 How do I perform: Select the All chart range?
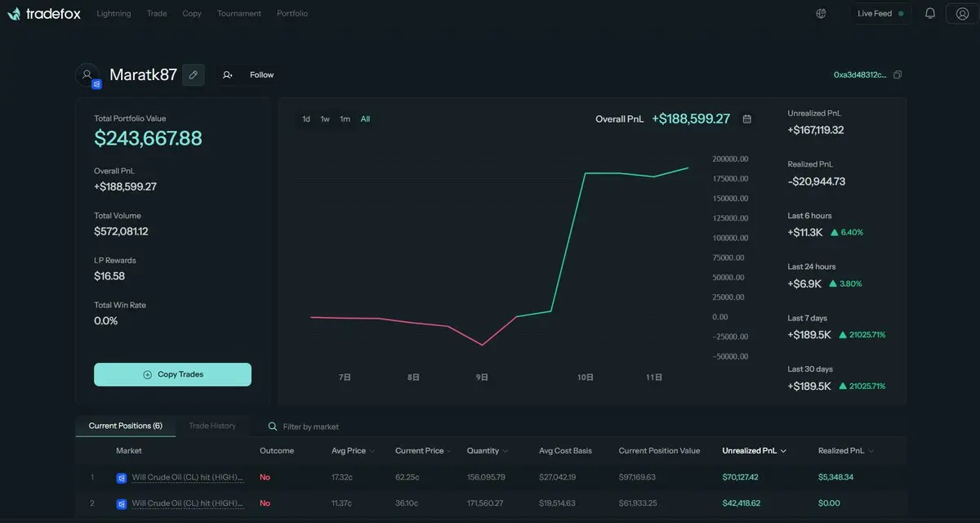pyautogui.click(x=365, y=119)
